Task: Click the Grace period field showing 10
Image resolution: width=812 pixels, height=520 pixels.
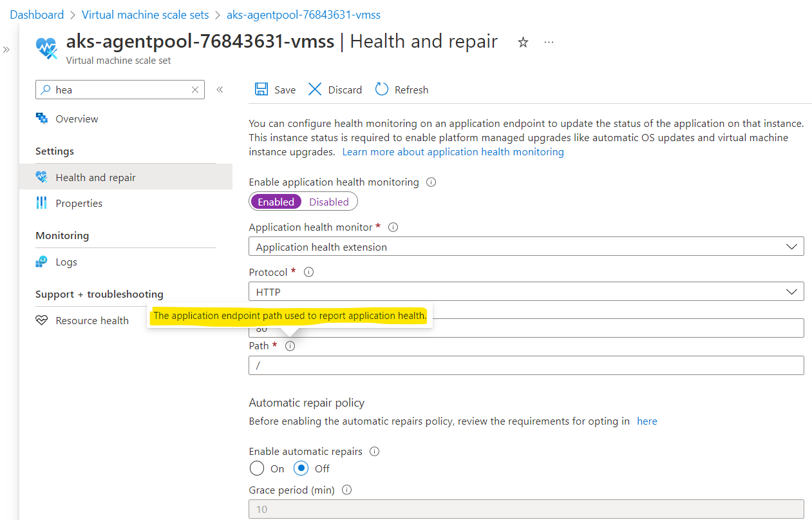Action: coord(526,509)
